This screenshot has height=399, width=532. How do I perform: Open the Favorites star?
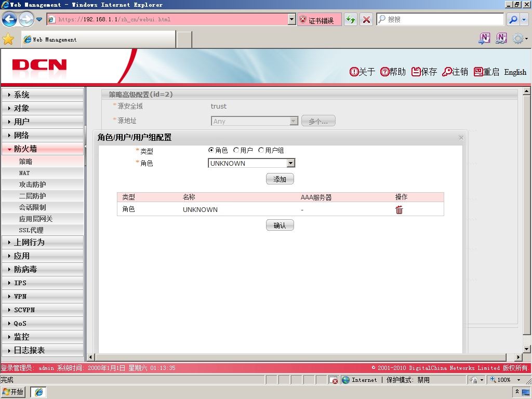tap(8, 39)
